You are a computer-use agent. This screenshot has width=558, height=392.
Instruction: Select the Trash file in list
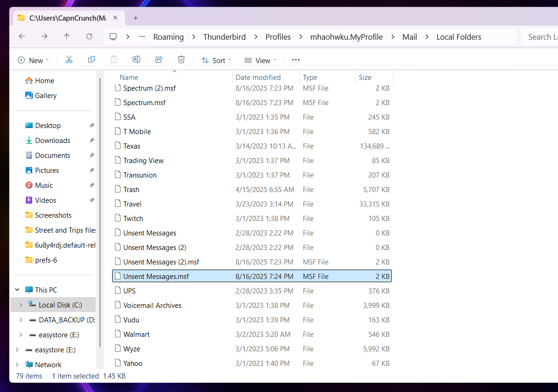(x=131, y=190)
